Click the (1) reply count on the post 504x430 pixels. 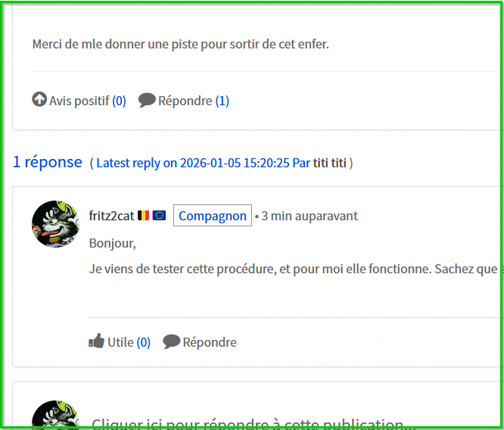pos(222,101)
